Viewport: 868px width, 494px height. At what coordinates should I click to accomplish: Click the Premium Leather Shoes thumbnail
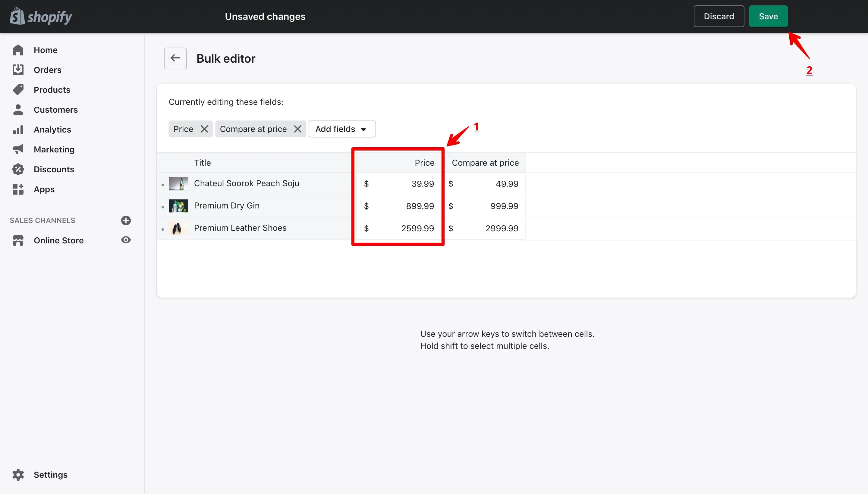tap(178, 228)
